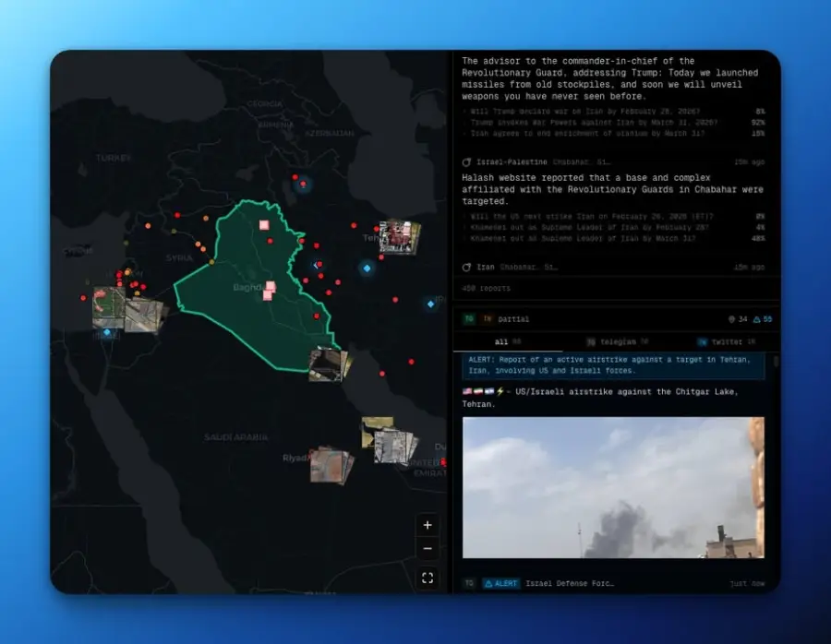Screen dimensions: 831x644
Task: Enter fullscreen map view
Action: tap(428, 578)
